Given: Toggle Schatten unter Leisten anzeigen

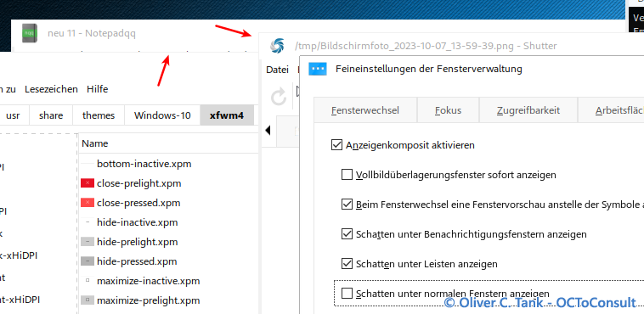Looking at the screenshot, I should pos(347,264).
